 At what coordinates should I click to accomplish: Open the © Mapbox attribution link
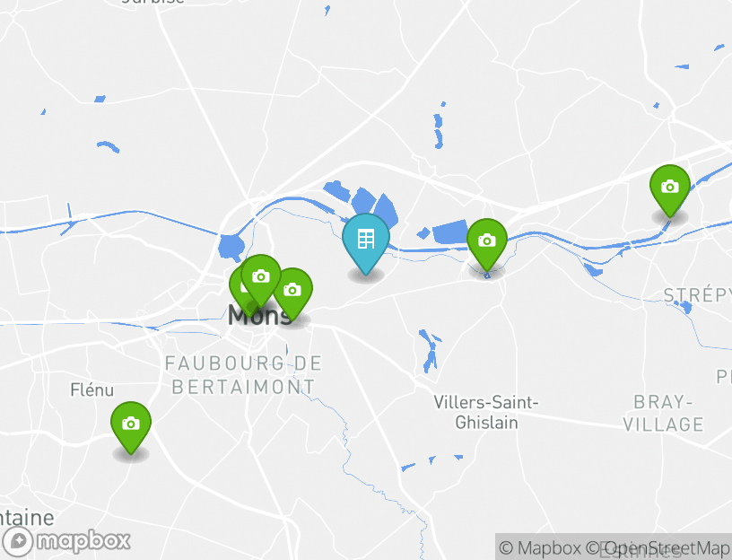540,547
